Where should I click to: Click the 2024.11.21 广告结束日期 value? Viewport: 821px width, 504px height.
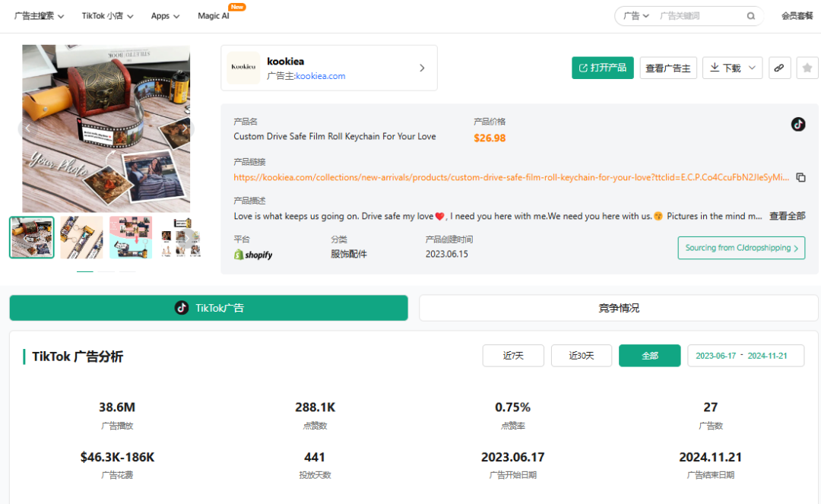click(711, 457)
